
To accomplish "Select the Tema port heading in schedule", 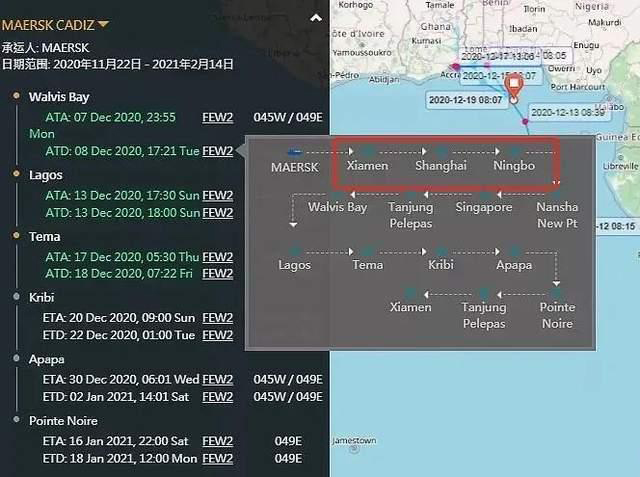I will pyautogui.click(x=44, y=237).
